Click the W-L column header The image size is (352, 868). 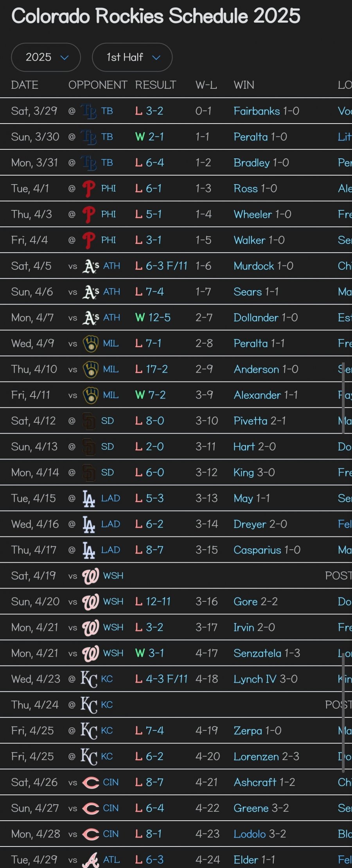206,85
